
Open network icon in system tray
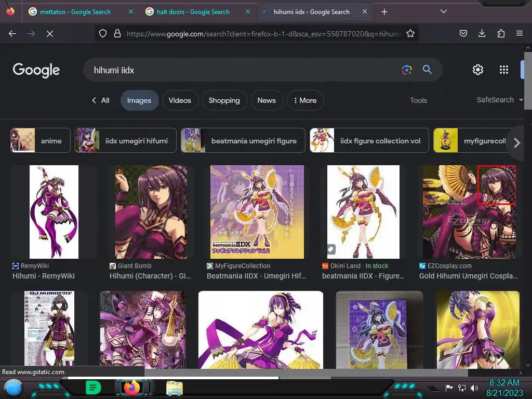(x=462, y=388)
